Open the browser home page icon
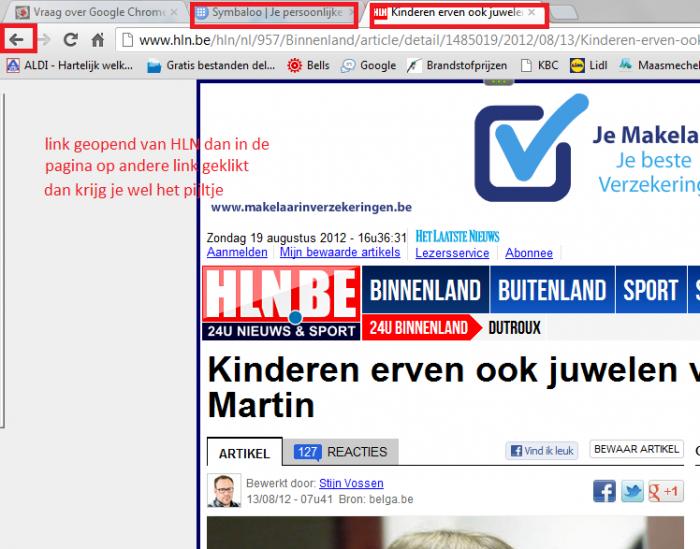This screenshot has width=700, height=549. [x=98, y=40]
